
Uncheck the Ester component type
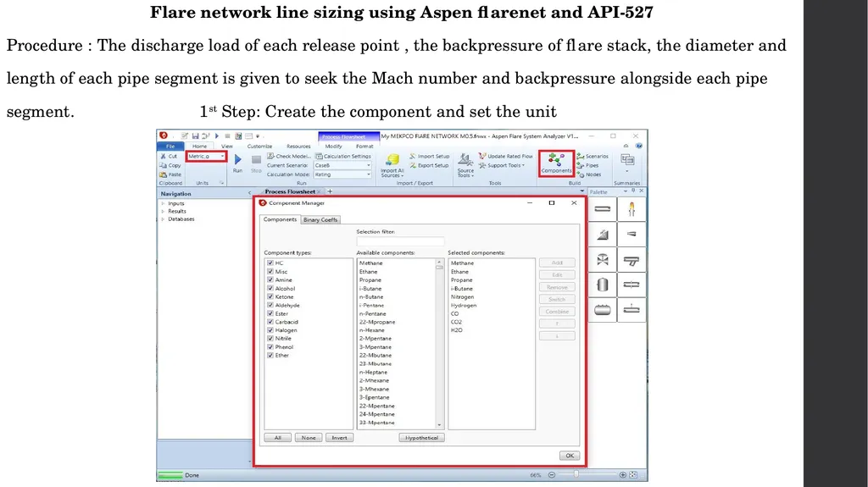tap(270, 313)
